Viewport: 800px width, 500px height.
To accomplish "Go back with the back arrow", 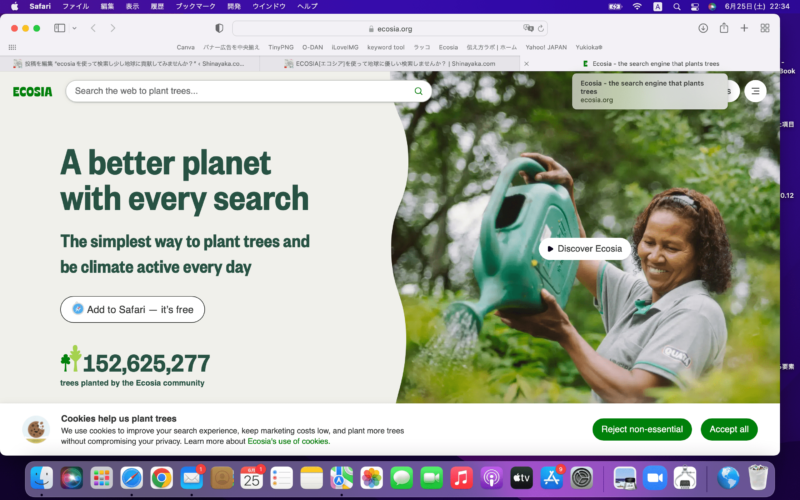I will coord(93,28).
